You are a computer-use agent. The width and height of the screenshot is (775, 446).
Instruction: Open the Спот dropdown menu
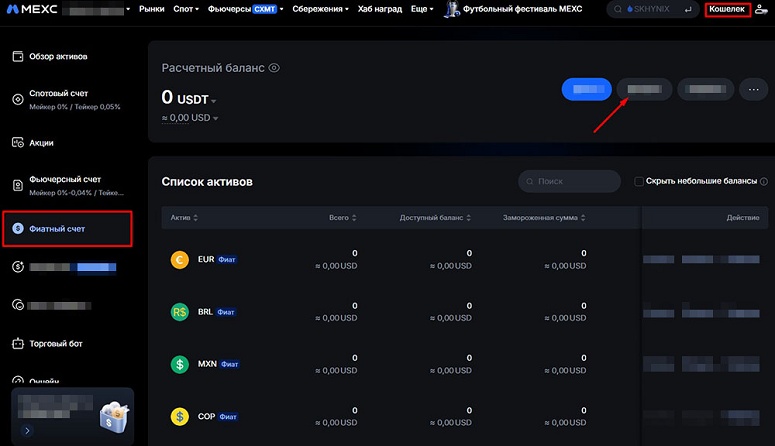point(186,9)
